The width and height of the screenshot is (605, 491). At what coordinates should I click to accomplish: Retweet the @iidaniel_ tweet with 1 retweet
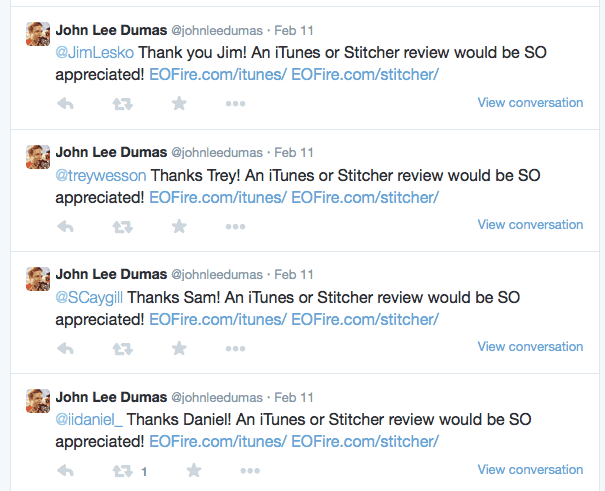pos(123,471)
